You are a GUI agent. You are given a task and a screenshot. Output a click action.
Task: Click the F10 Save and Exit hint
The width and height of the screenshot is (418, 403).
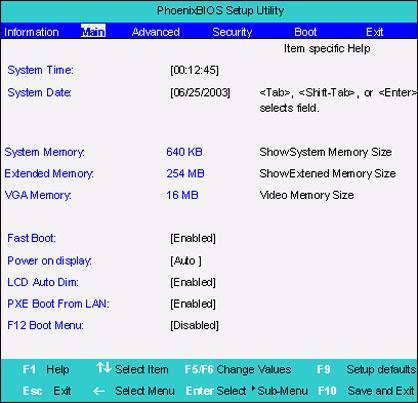tap(366, 391)
